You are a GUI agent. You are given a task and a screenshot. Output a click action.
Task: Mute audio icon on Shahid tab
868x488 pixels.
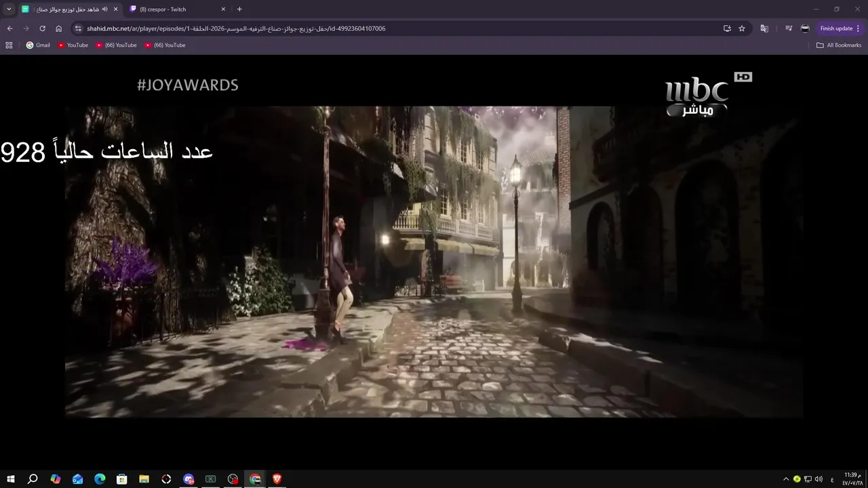coord(104,9)
